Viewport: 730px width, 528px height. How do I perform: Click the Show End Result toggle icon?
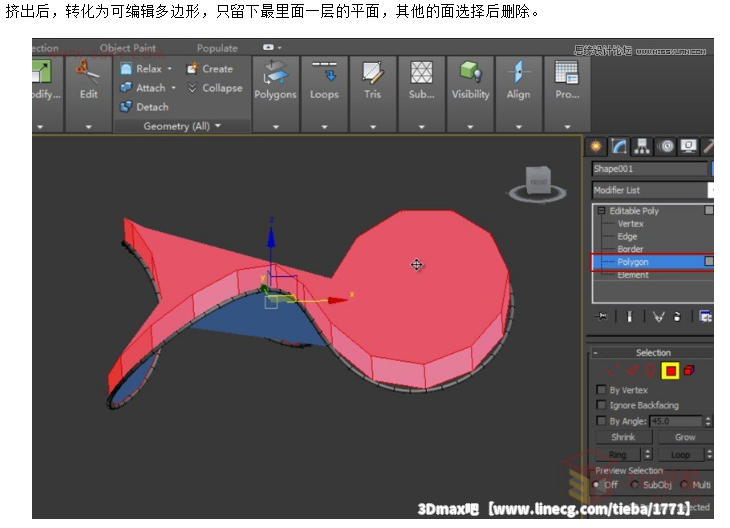point(629,317)
